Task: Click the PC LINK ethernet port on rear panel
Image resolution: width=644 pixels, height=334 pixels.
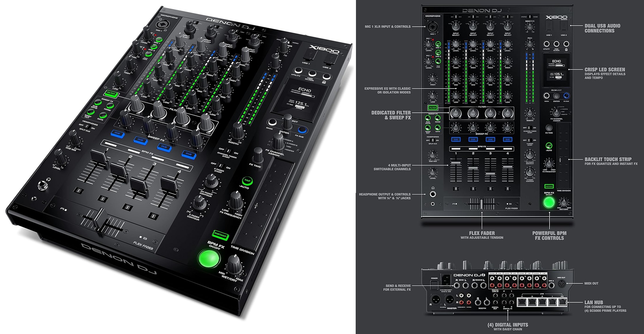Action: click(x=562, y=302)
